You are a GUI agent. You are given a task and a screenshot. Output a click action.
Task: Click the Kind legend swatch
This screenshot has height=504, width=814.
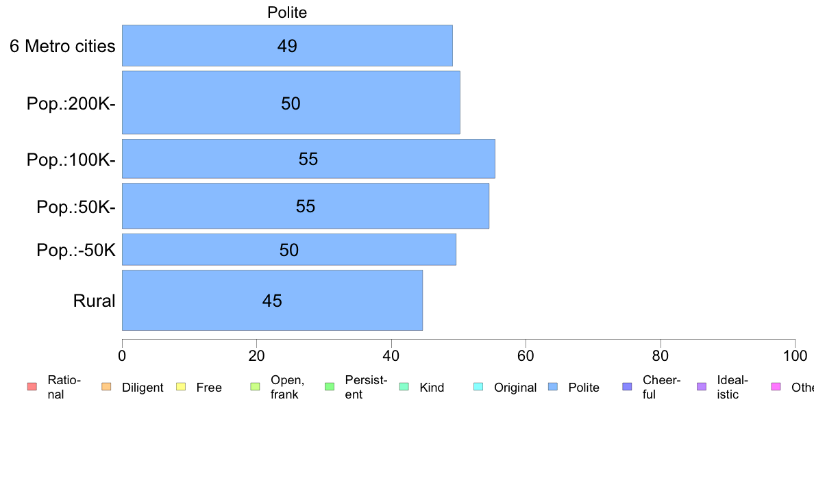pyautogui.click(x=404, y=387)
